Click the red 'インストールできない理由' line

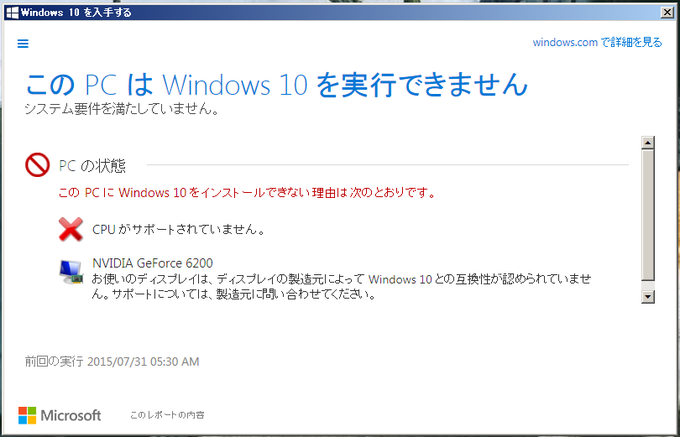point(247,192)
